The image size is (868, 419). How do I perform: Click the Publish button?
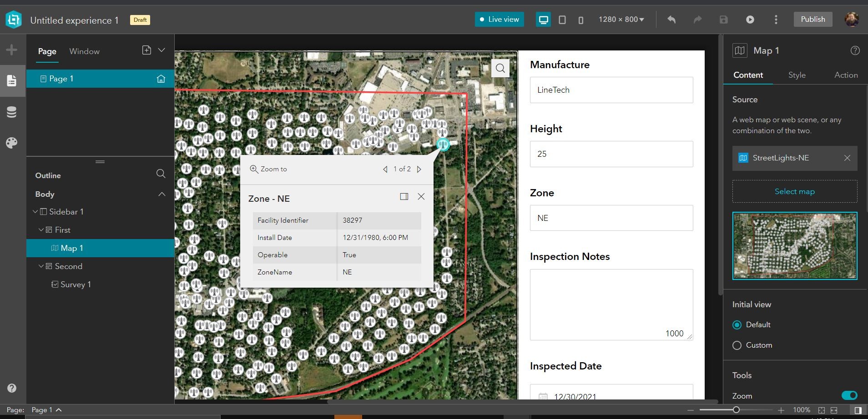coord(812,19)
